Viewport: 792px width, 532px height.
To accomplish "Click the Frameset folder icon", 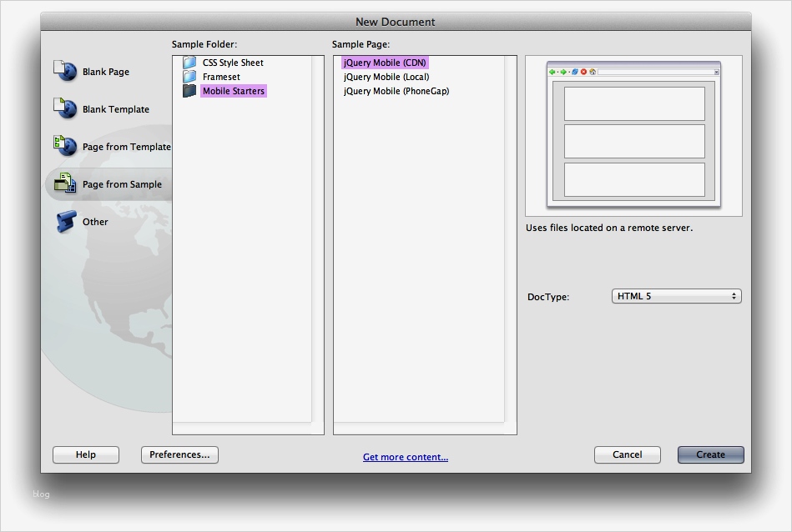I will coord(189,77).
